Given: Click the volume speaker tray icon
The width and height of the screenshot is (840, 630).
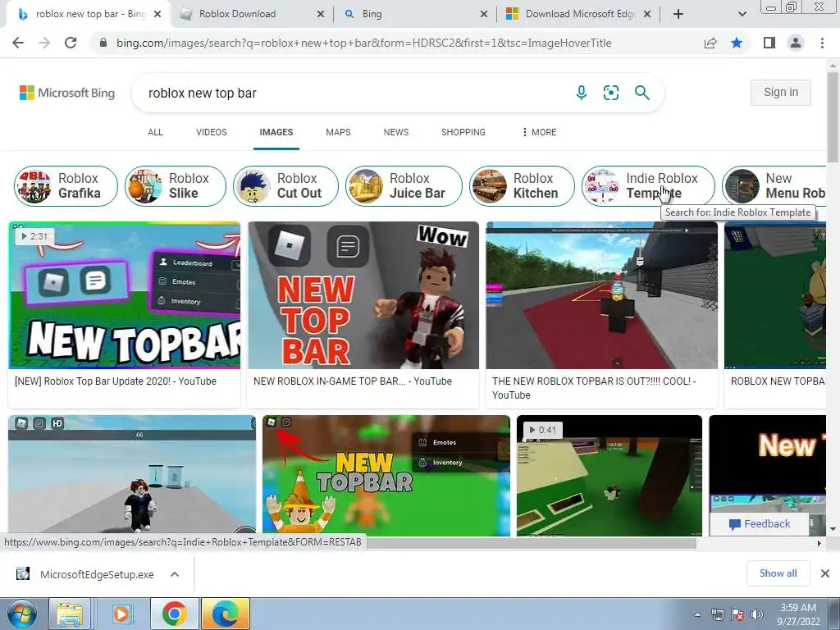Looking at the screenshot, I should pos(757,614).
